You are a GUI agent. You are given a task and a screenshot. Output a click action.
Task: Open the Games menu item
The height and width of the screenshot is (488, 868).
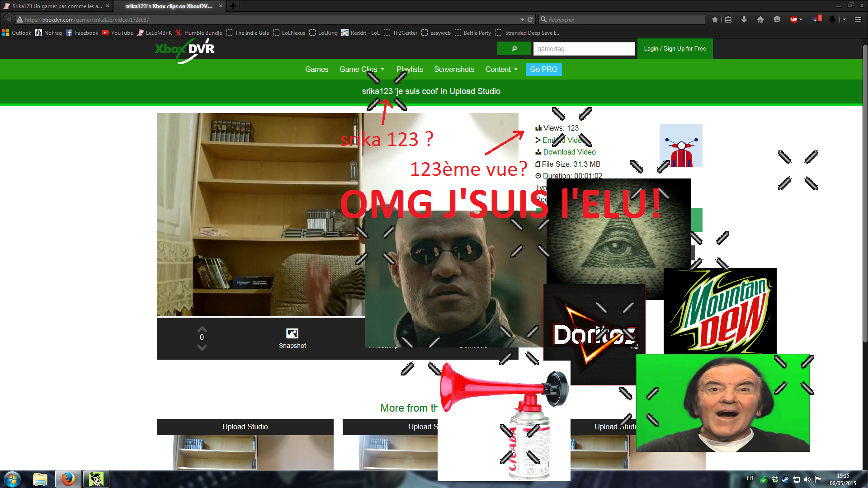(316, 69)
